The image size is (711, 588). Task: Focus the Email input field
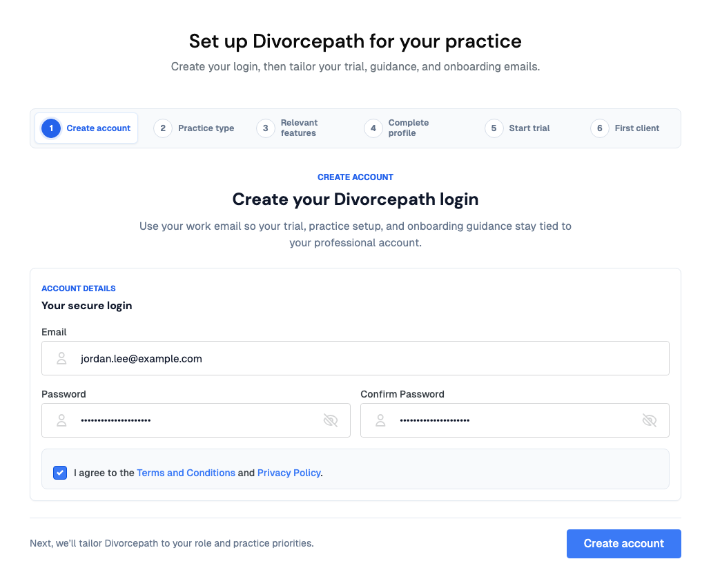(355, 358)
